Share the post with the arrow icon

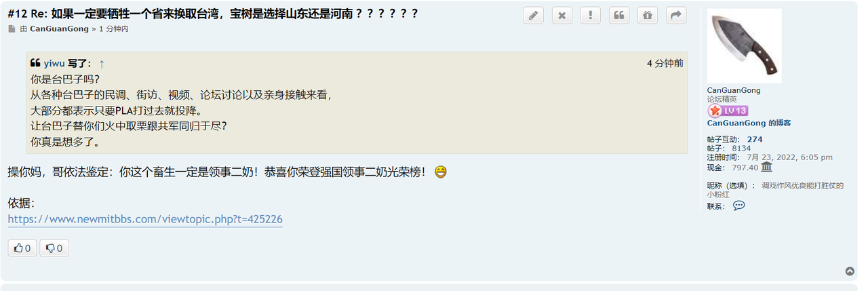pyautogui.click(x=676, y=16)
